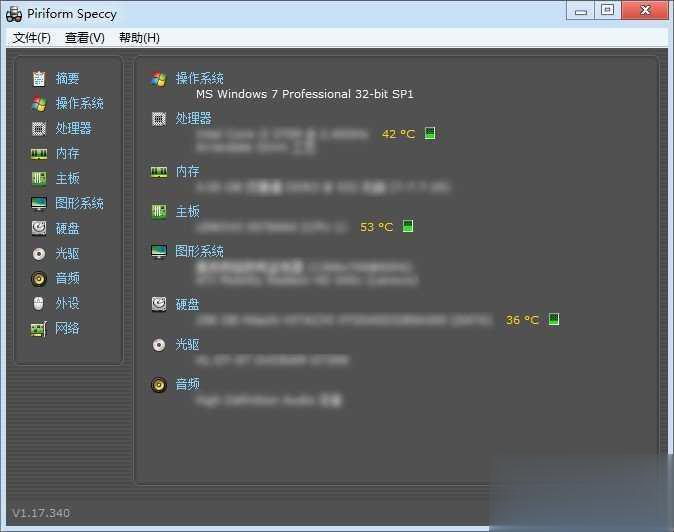Click the network card icon beside sidebar 网络

(39, 329)
